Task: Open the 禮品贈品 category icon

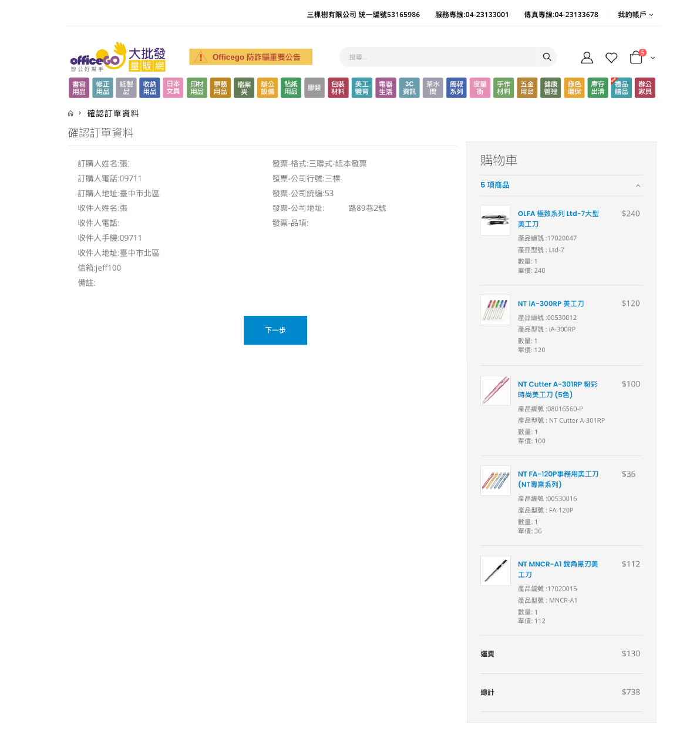Action: pyautogui.click(x=621, y=88)
